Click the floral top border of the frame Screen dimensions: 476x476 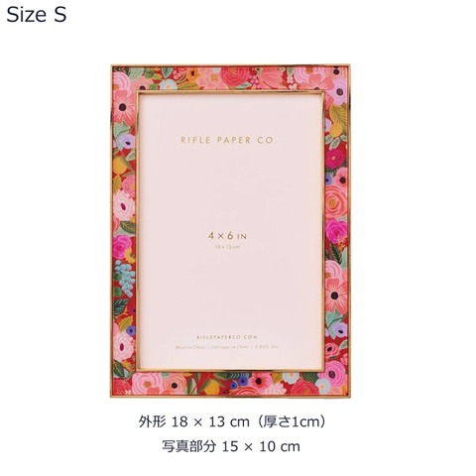(230, 78)
